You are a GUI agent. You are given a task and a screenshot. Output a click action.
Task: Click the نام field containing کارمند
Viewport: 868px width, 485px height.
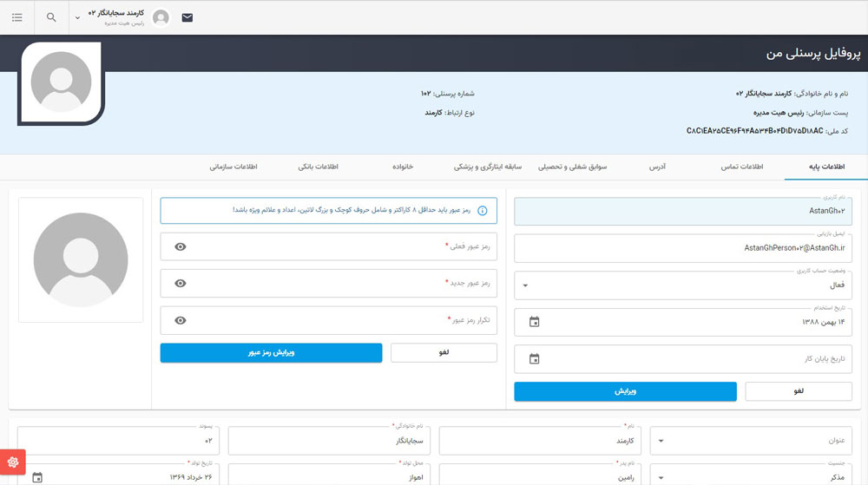click(x=540, y=441)
